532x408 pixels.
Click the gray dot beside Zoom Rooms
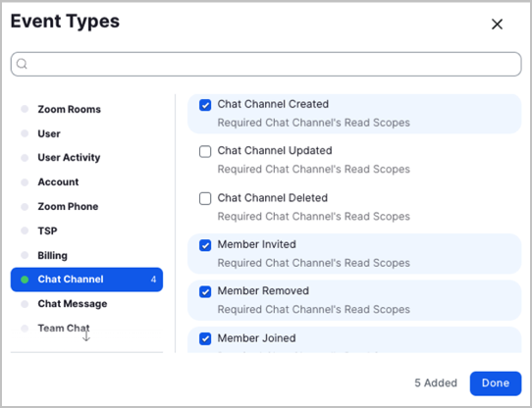pyautogui.click(x=25, y=109)
